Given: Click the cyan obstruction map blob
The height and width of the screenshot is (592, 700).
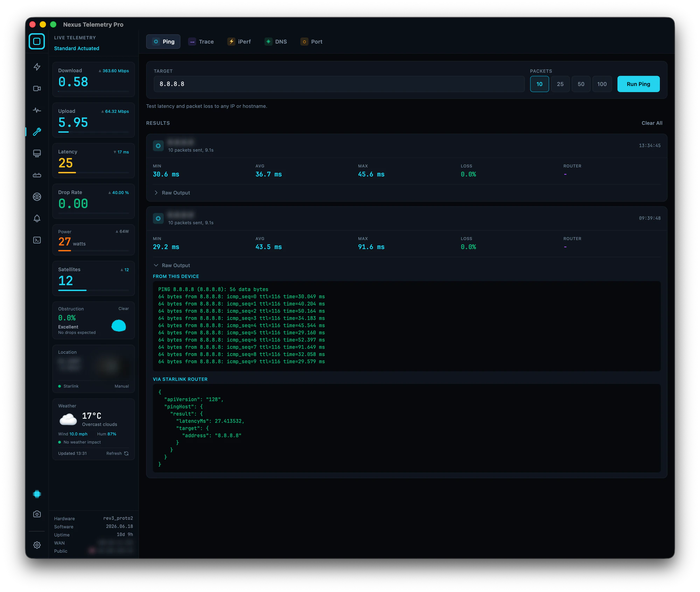Looking at the screenshot, I should [x=119, y=326].
